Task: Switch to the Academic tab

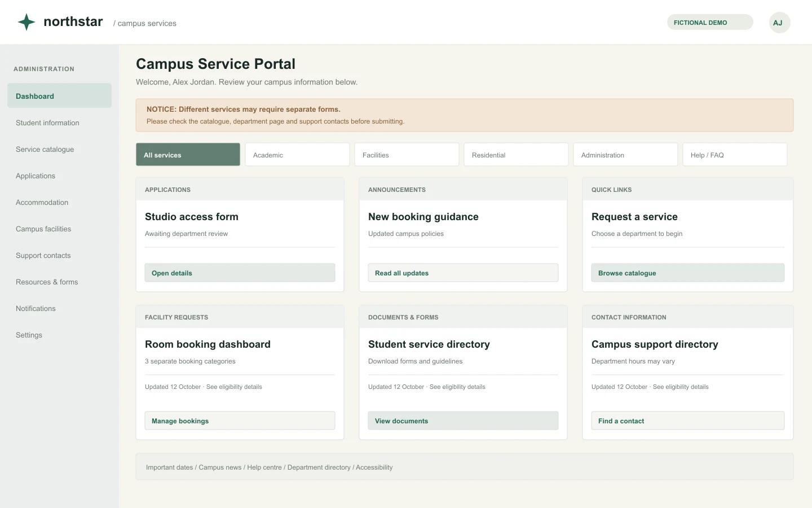Action: click(x=297, y=155)
